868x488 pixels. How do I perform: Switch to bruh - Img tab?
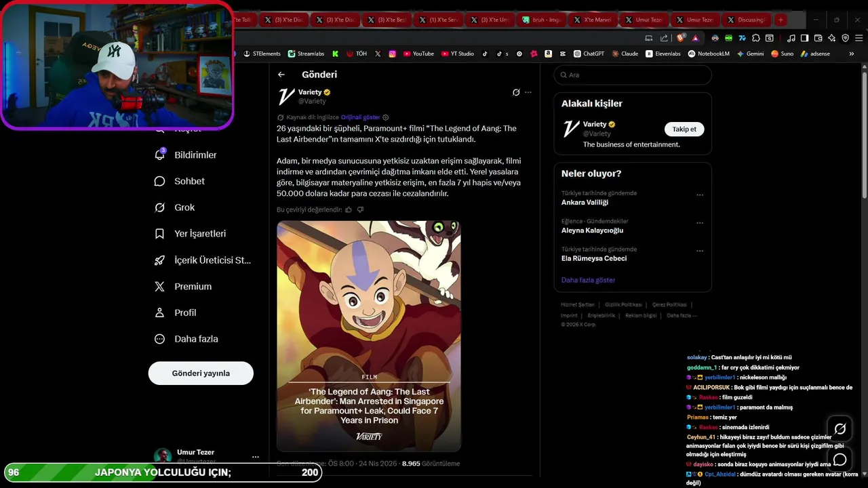(x=542, y=20)
